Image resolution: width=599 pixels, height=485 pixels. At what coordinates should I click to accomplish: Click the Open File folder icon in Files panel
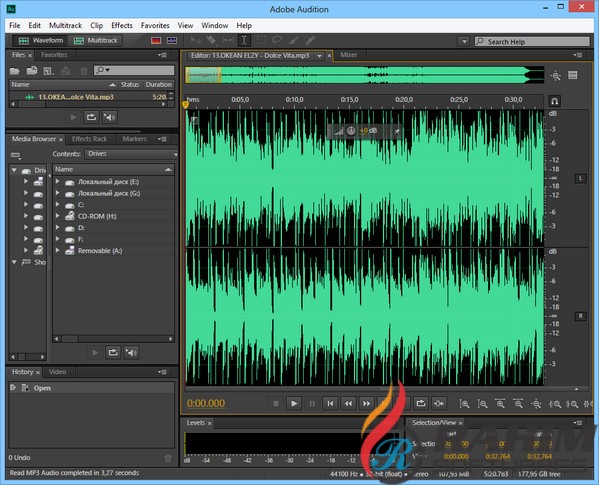(15, 71)
